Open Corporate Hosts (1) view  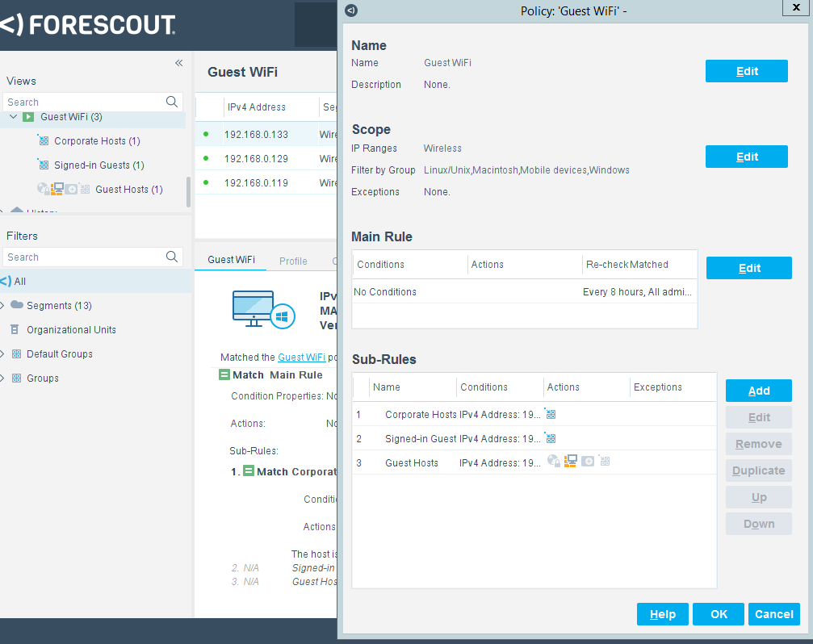pyautogui.click(x=97, y=141)
